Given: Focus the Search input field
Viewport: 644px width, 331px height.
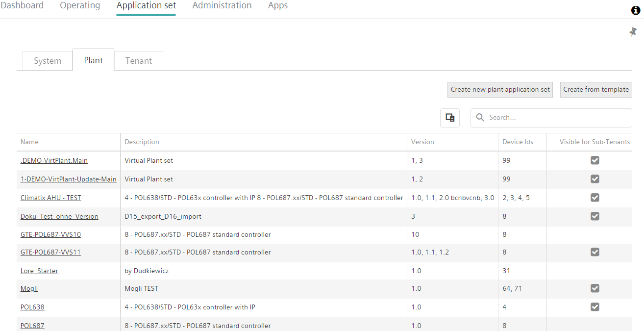Looking at the screenshot, I should [556, 118].
